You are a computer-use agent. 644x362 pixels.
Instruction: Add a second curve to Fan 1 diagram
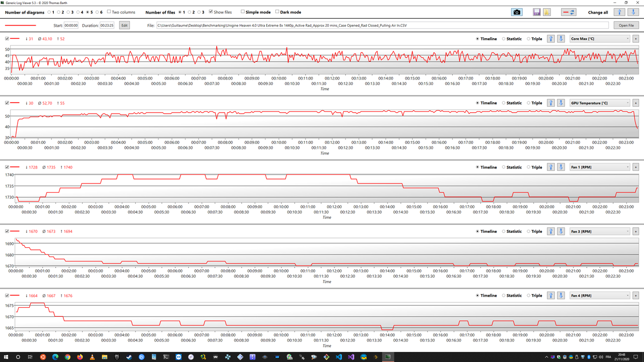tap(636, 167)
